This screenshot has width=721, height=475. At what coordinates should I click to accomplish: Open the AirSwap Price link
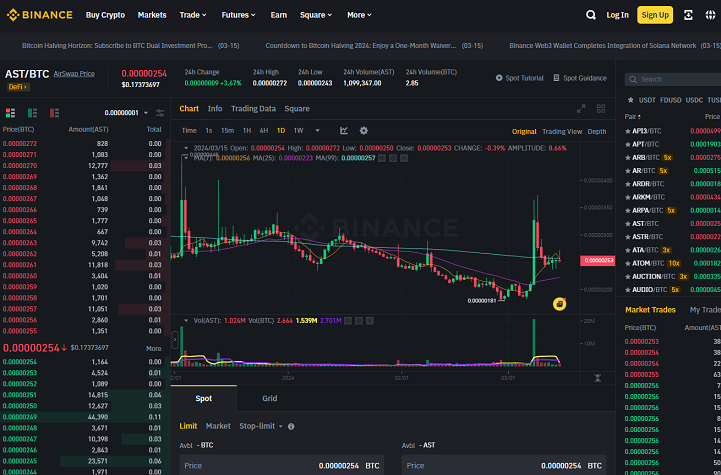point(74,74)
